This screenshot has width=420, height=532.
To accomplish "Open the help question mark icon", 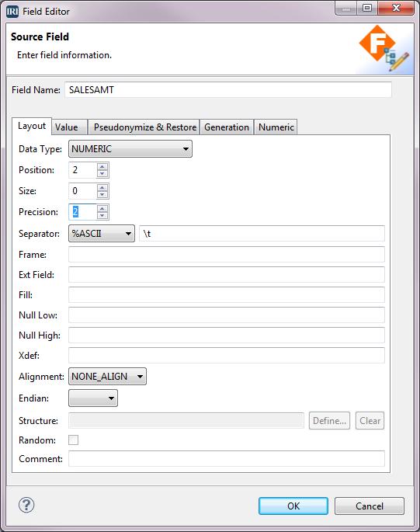I will (x=26, y=505).
